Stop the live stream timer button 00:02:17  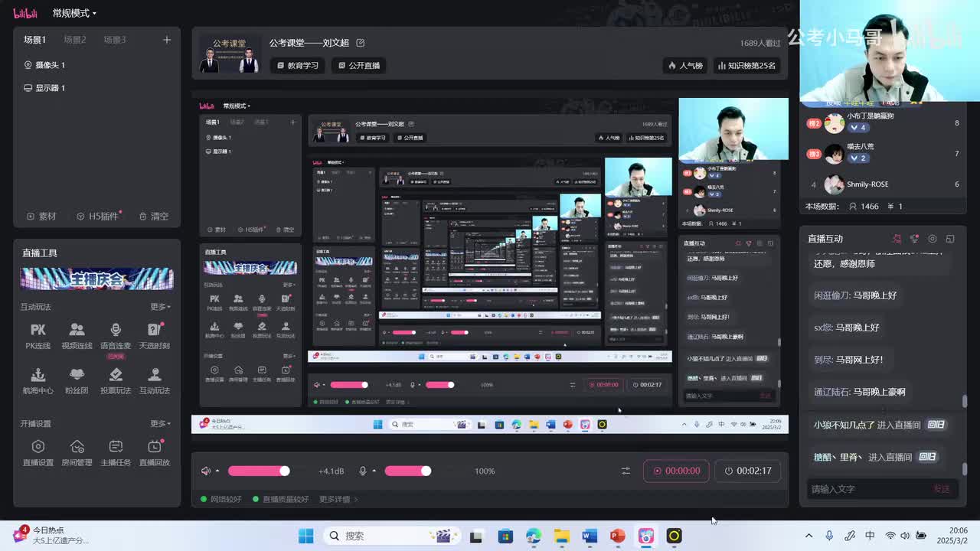coord(748,471)
